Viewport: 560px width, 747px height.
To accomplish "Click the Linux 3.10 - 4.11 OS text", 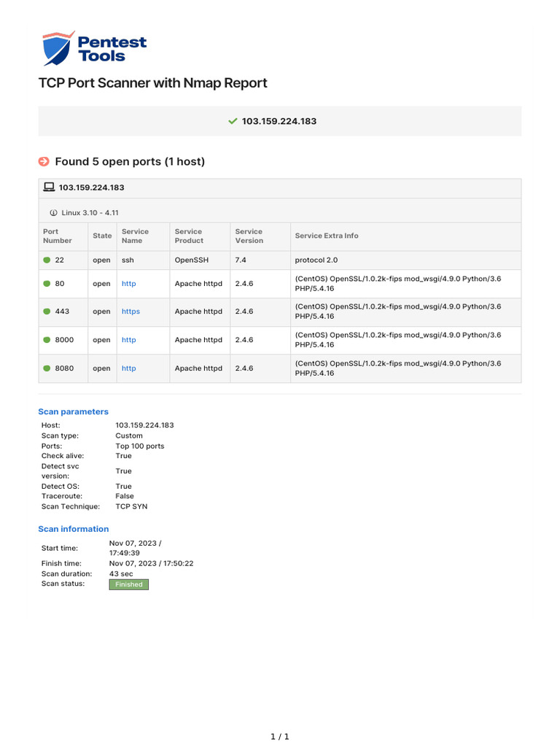I will click(90, 213).
